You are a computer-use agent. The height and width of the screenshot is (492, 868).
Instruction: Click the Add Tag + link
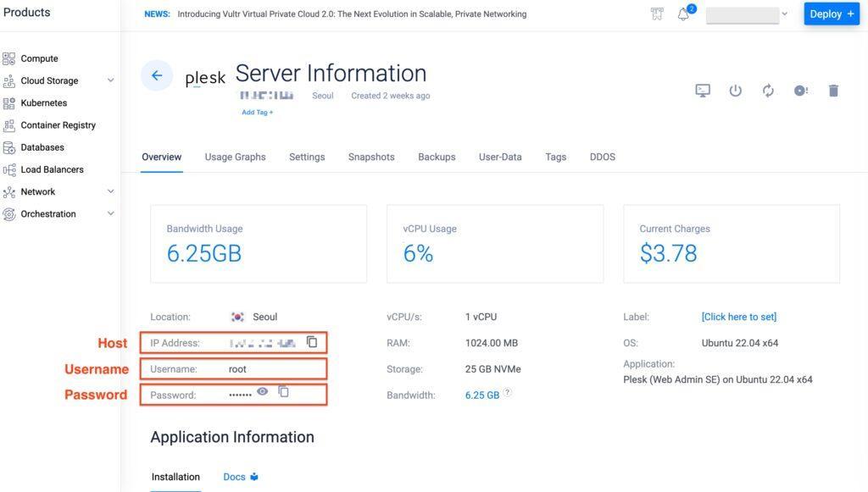(x=258, y=113)
